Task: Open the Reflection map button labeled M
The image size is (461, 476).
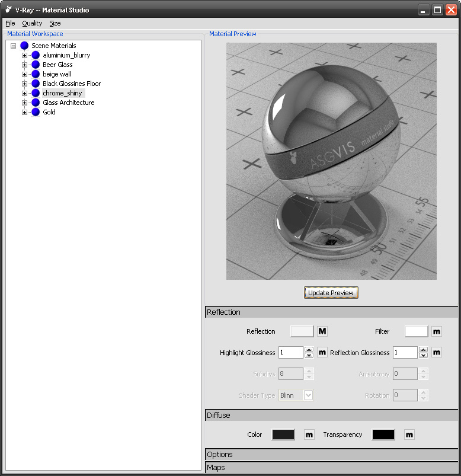Action: 322,331
